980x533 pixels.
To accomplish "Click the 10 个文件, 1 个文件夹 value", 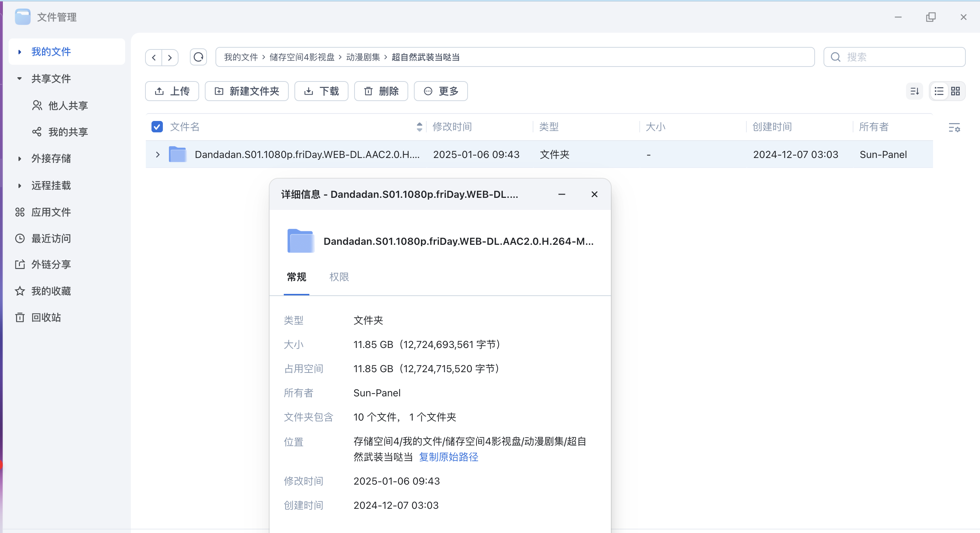I will click(405, 417).
